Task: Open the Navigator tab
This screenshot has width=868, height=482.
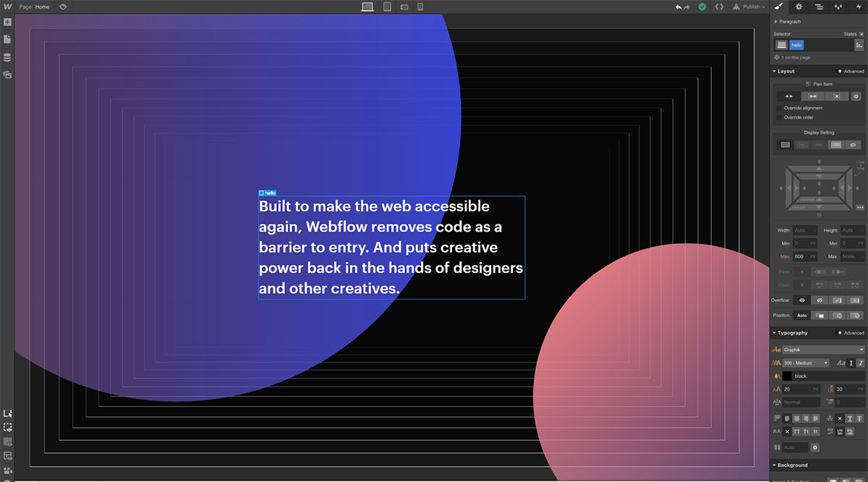Action: (x=818, y=7)
